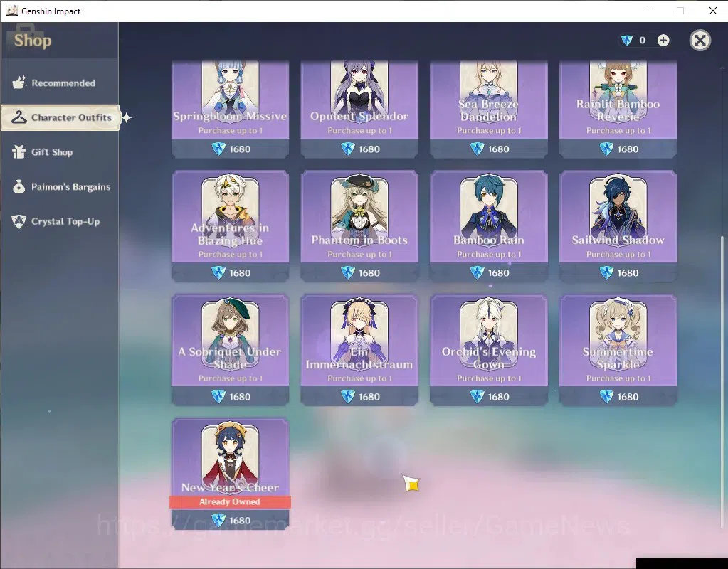This screenshot has height=569, width=728.
Task: Choose the Orchid's Evening Gown outfit
Action: (x=489, y=350)
